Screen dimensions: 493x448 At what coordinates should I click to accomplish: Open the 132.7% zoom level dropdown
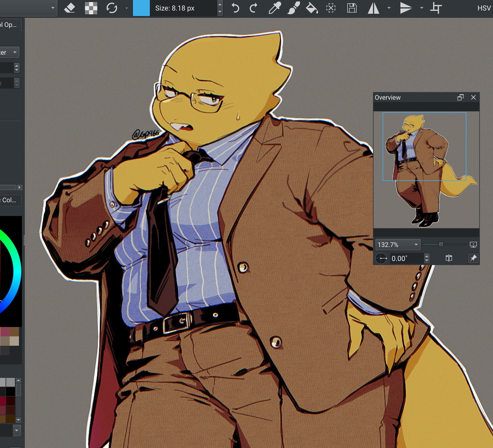(398, 245)
